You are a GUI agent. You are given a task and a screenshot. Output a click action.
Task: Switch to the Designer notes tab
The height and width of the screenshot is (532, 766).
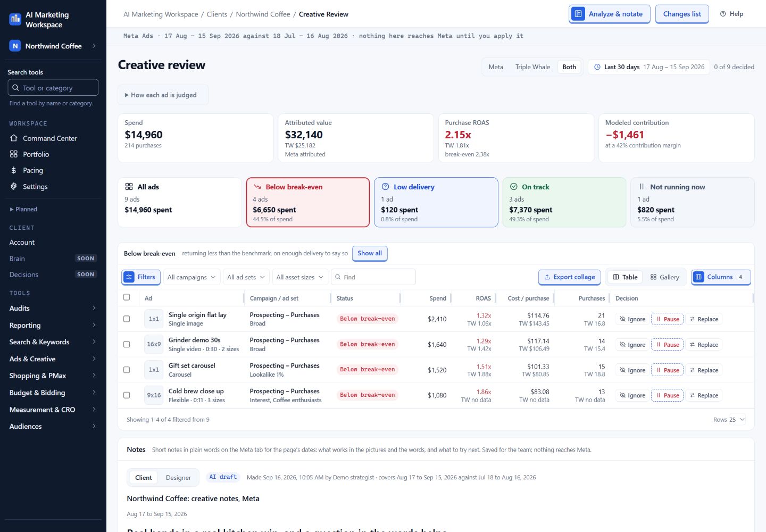[178, 478]
